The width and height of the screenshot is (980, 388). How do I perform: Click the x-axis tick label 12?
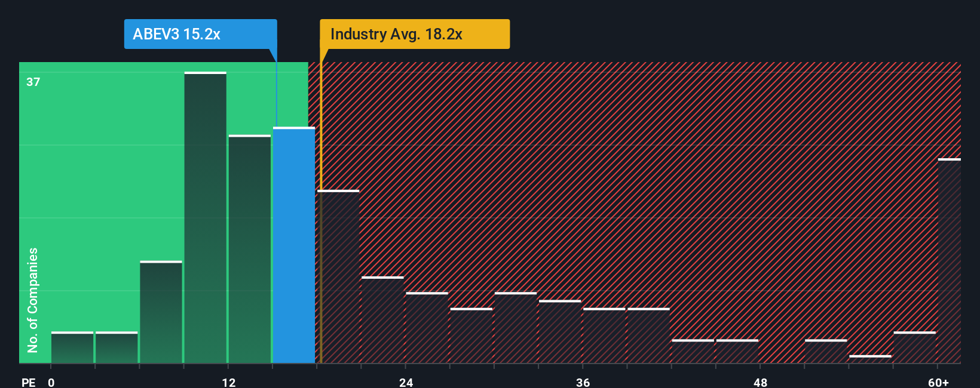pyautogui.click(x=228, y=382)
